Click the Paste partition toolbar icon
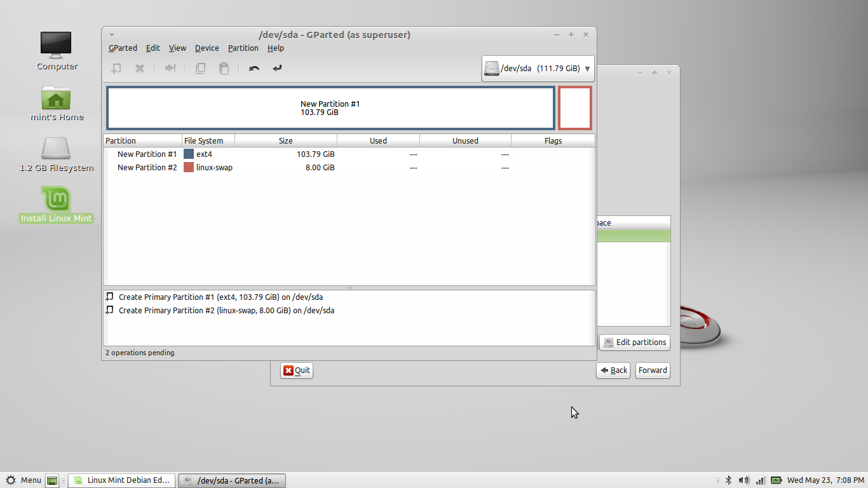The width and height of the screenshot is (868, 488). pyautogui.click(x=224, y=69)
